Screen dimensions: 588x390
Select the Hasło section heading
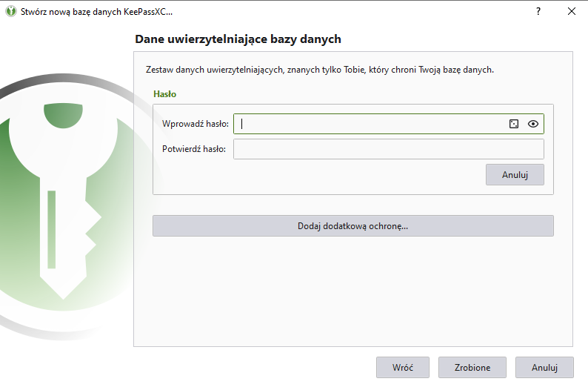tap(164, 94)
